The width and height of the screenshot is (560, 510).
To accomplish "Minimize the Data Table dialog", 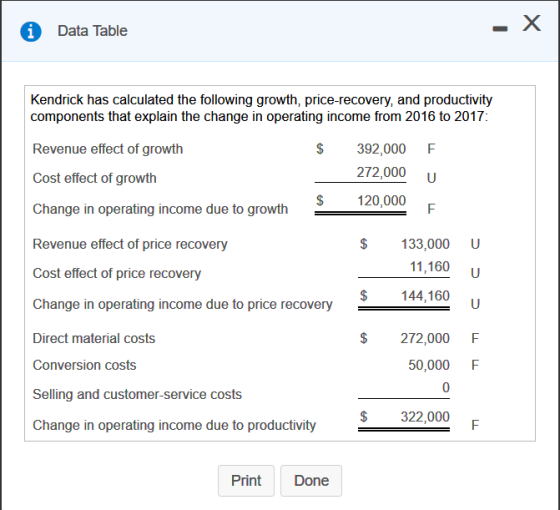I will (x=500, y=29).
